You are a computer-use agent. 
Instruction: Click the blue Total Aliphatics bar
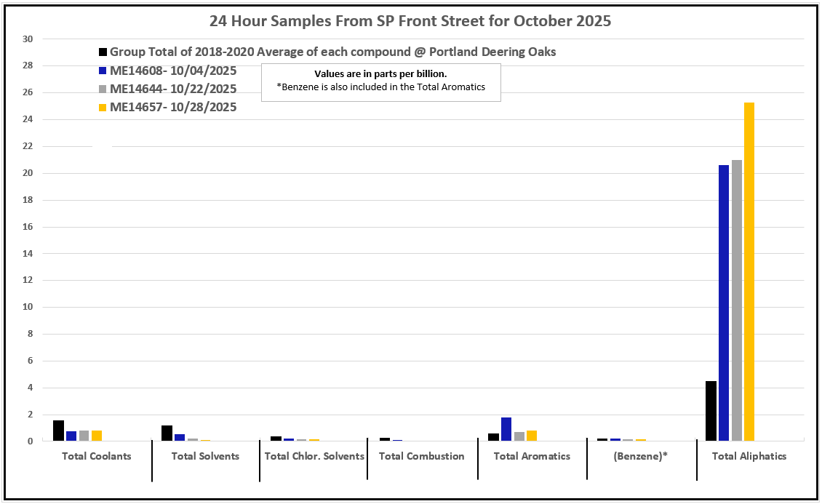click(x=724, y=303)
